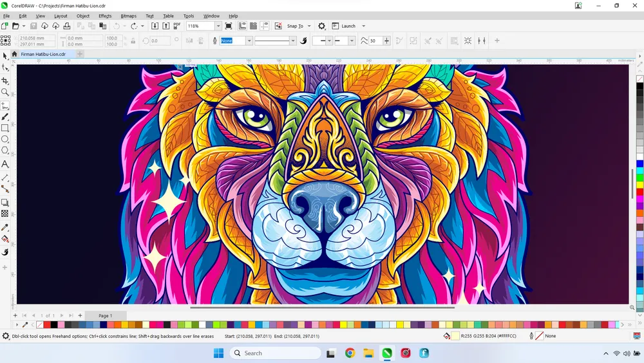The height and width of the screenshot is (363, 644).
Task: Click the Launch button
Action: 348,26
